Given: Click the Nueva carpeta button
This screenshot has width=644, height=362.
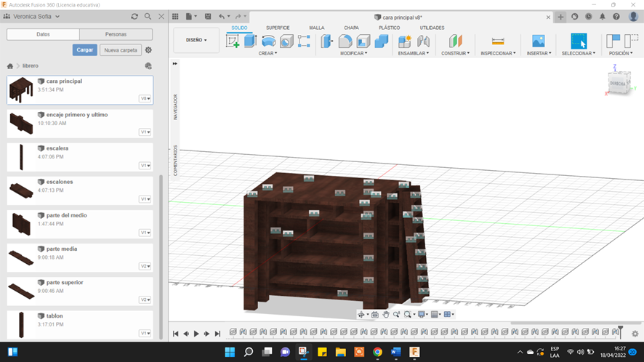Looking at the screenshot, I should click(121, 50).
